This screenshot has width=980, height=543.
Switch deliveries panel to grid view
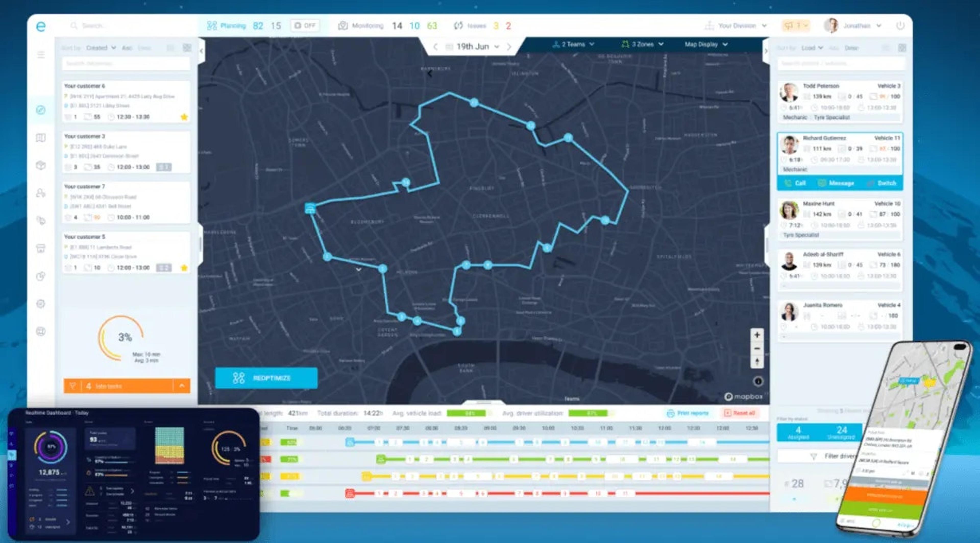point(187,47)
